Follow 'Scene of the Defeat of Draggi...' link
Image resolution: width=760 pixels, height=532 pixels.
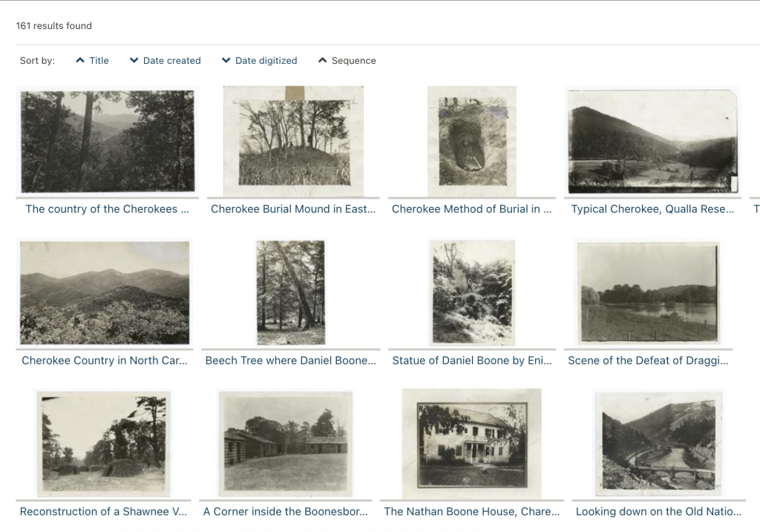point(648,361)
